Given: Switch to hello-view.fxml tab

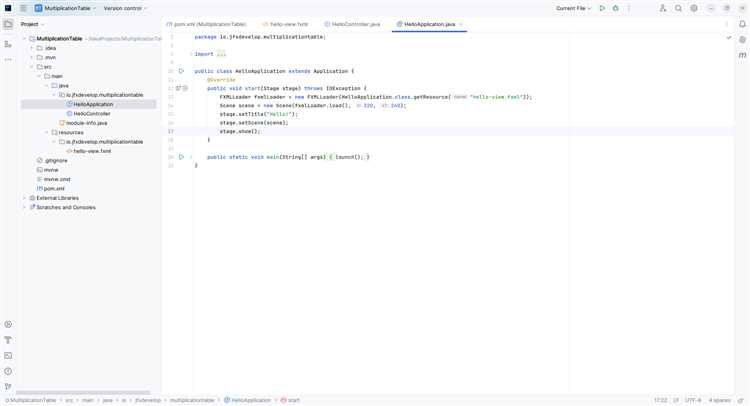Looking at the screenshot, I should pyautogui.click(x=285, y=24).
